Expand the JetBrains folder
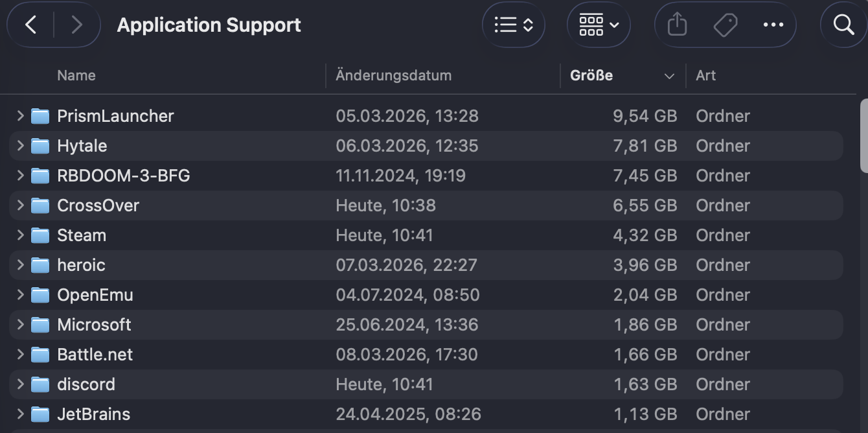The image size is (868, 433). coord(20,414)
